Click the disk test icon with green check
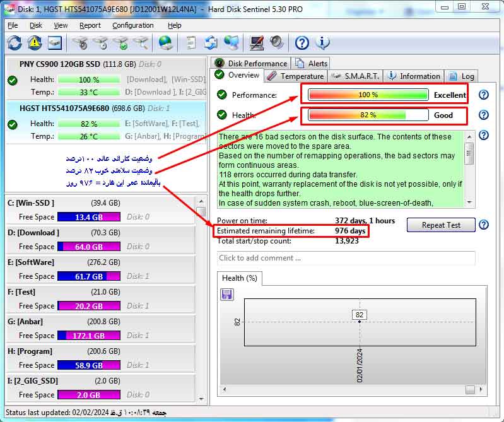Viewport: 504px width, 422px height. 121,43
